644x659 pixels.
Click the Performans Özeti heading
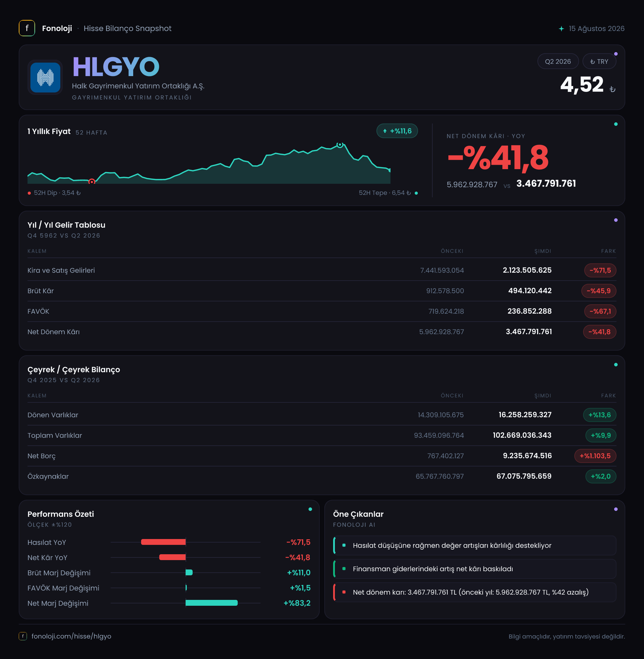(x=61, y=514)
